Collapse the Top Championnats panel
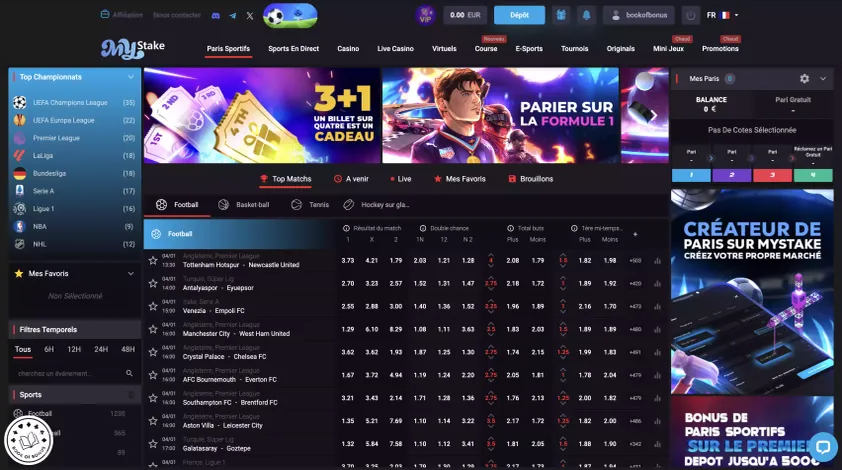The height and width of the screenshot is (470, 842). tap(130, 77)
